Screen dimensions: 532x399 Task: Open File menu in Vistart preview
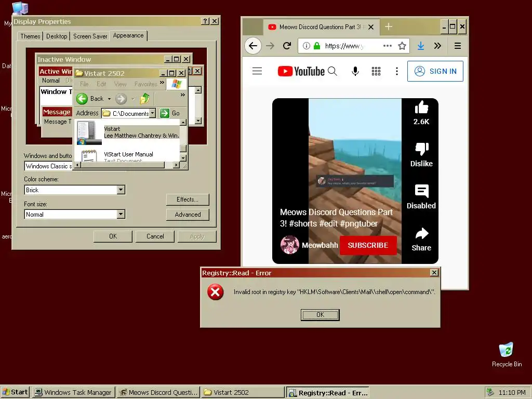click(x=84, y=84)
